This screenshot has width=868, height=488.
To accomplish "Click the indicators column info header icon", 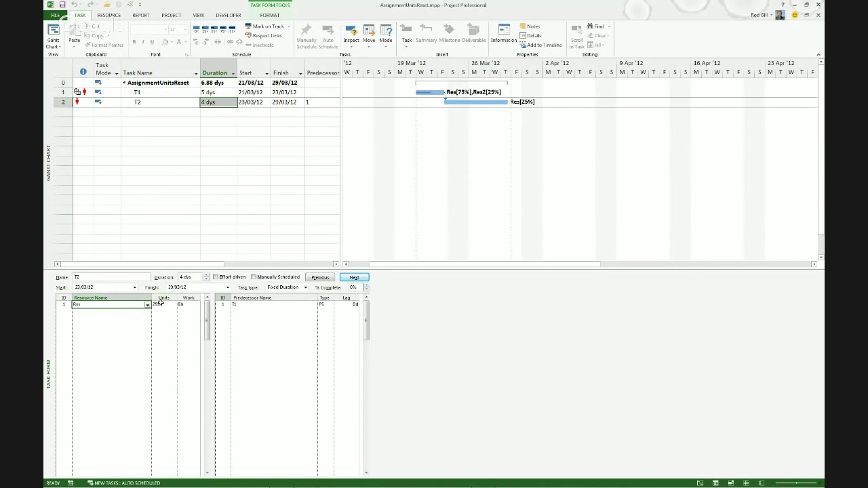I will pos(83,72).
